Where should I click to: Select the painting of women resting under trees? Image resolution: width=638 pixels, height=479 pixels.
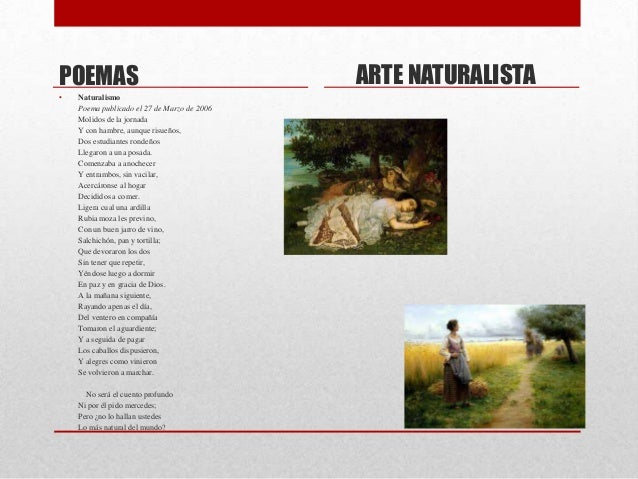click(365, 187)
